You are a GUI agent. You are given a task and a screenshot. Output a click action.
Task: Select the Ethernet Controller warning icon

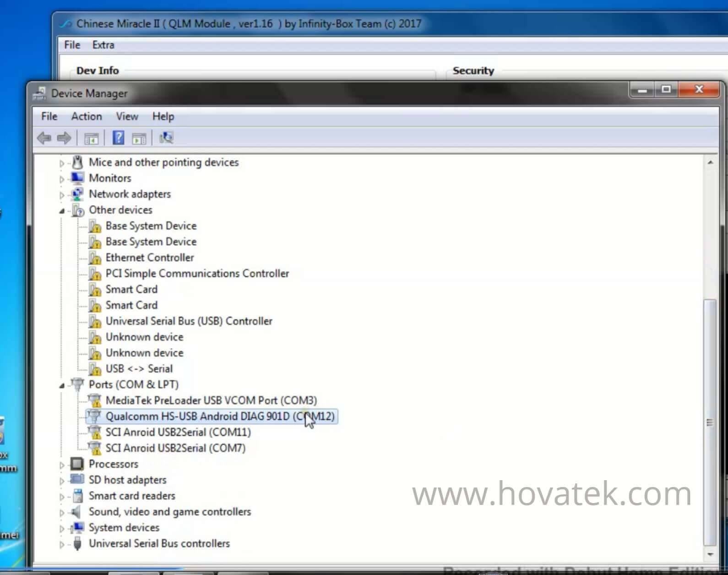(x=95, y=258)
